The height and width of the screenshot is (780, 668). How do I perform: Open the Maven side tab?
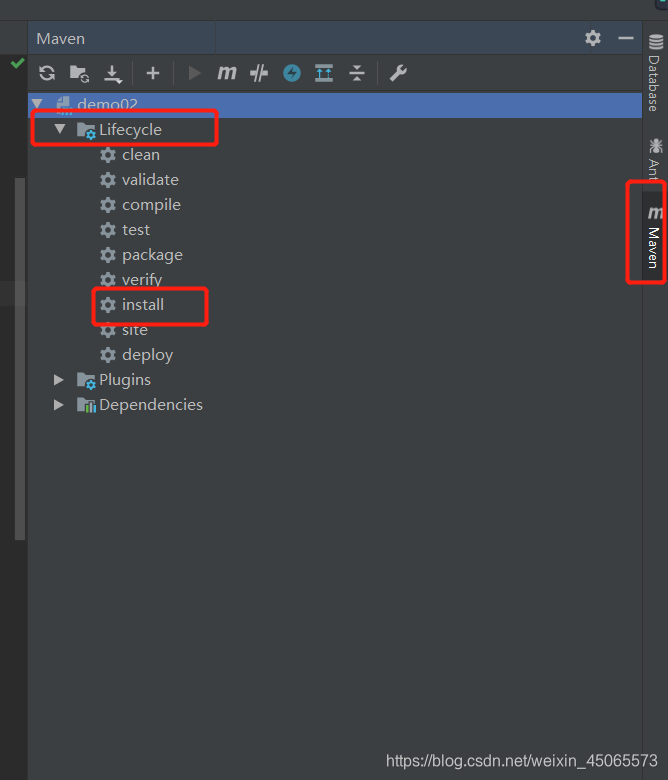[x=655, y=237]
